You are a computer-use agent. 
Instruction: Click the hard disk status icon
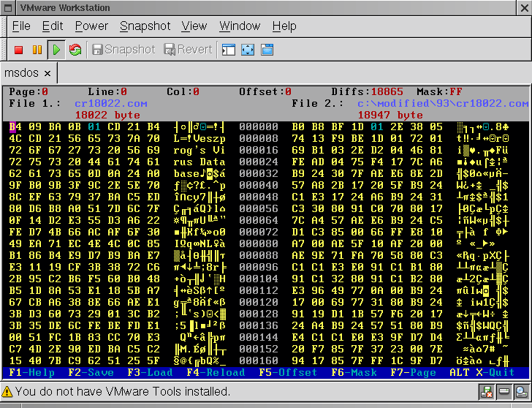click(x=504, y=392)
